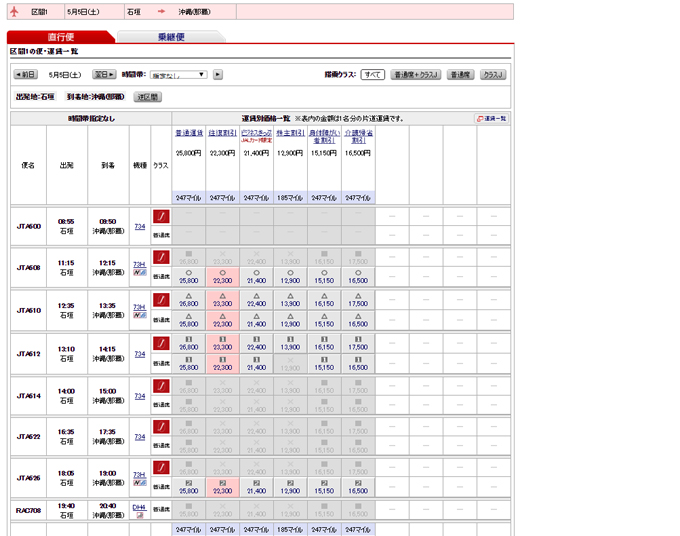Open the DH4 aircraft link for RAC708

(139, 507)
